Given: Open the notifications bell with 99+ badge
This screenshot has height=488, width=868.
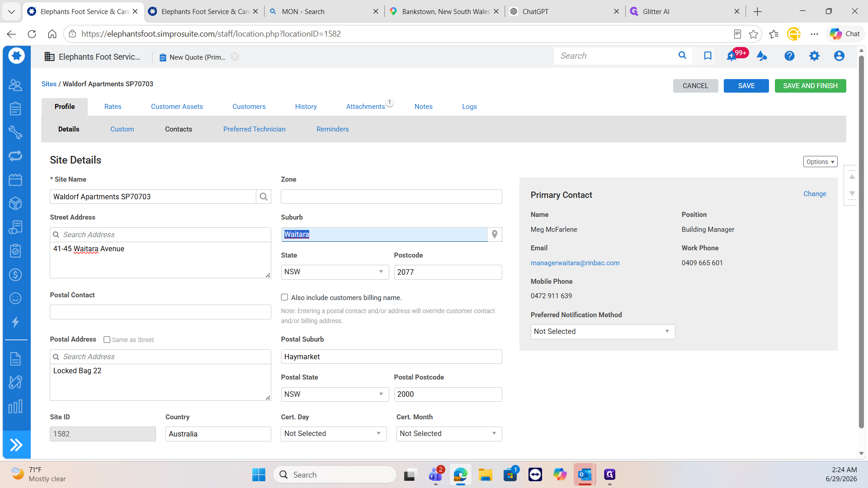Looking at the screenshot, I should 731,56.
